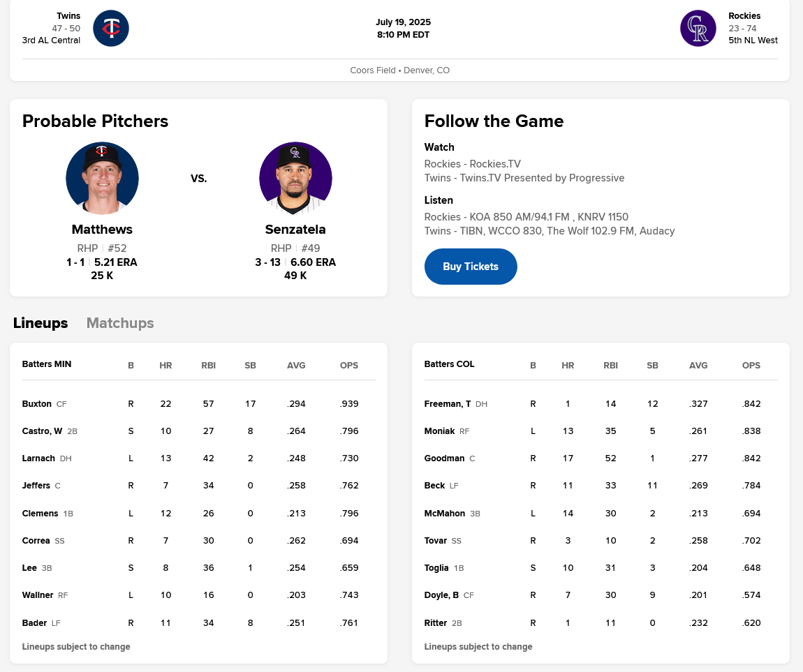This screenshot has height=672, width=803.
Task: Click the Matthews pitcher name
Action: tap(102, 230)
